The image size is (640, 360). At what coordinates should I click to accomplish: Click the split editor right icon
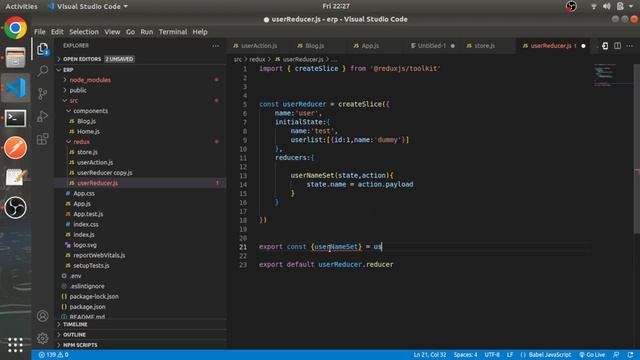(618, 46)
